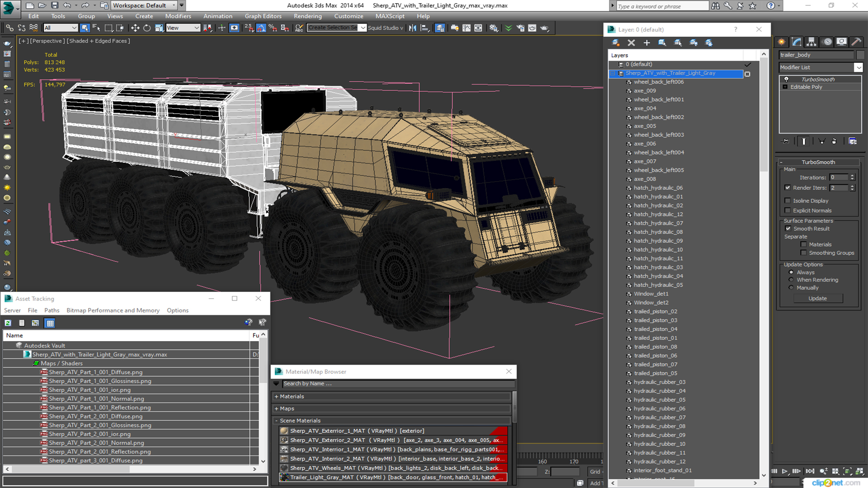The width and height of the screenshot is (868, 488).
Task: Open the reference coordinate View dropdown
Action: [x=183, y=28]
